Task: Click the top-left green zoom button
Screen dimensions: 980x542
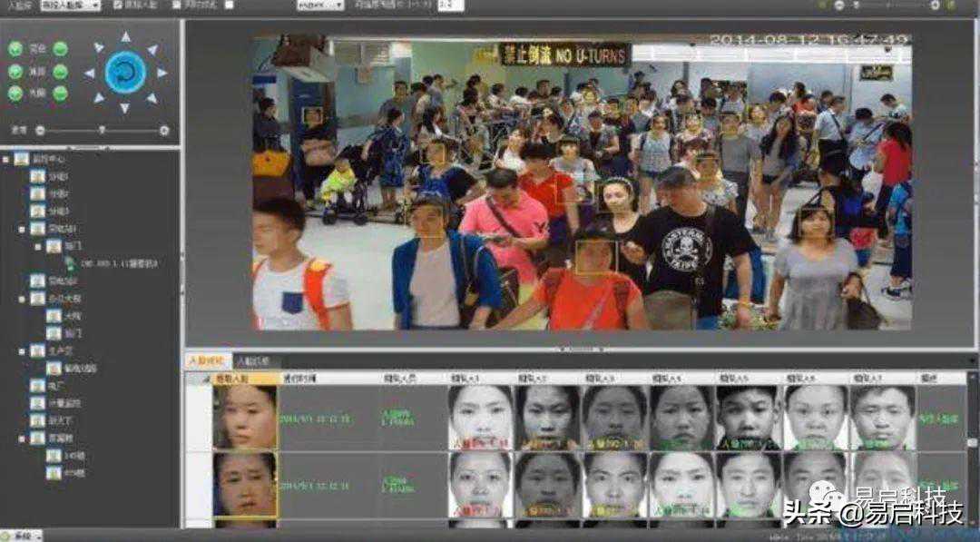Action: click(15, 49)
